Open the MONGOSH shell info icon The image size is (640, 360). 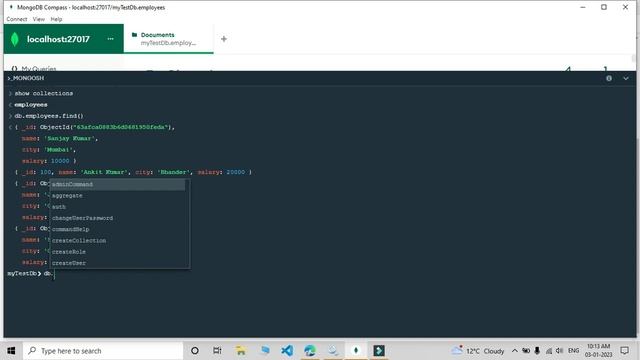click(609, 78)
